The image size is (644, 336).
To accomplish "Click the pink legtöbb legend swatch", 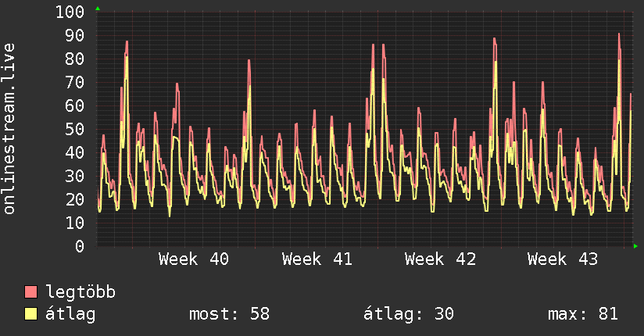I will coord(30,291).
